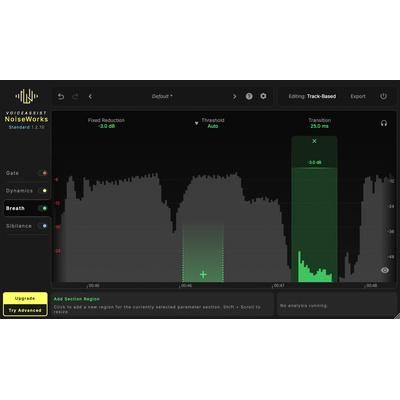This screenshot has height=400, width=400.
Task: Click the undo arrow icon
Action: [x=61, y=97]
